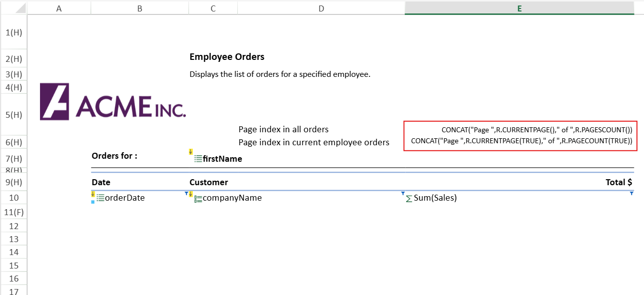Click the yellow arrow marker on companyName cell

pyautogui.click(x=190, y=194)
